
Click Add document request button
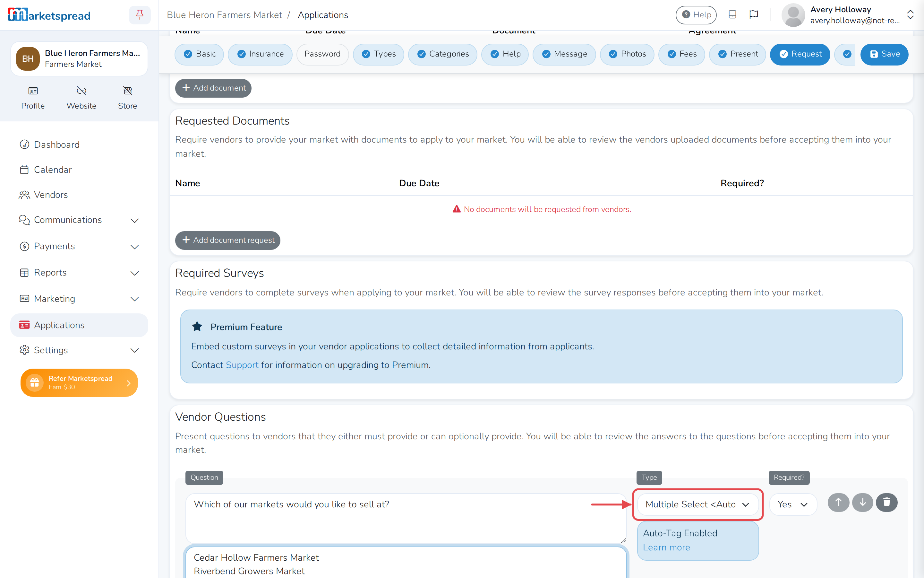tap(227, 240)
